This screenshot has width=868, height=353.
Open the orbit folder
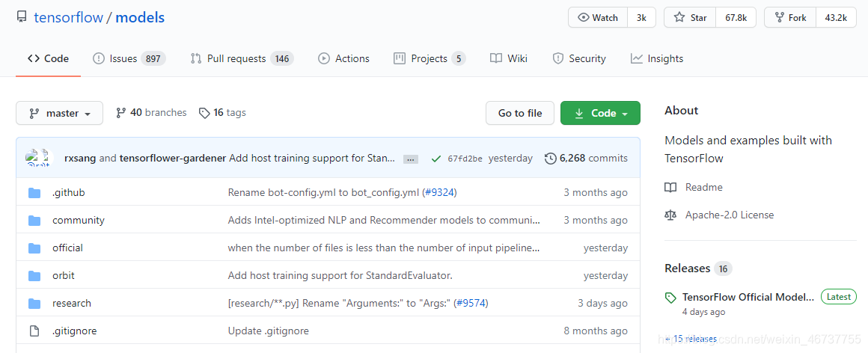pos(64,275)
